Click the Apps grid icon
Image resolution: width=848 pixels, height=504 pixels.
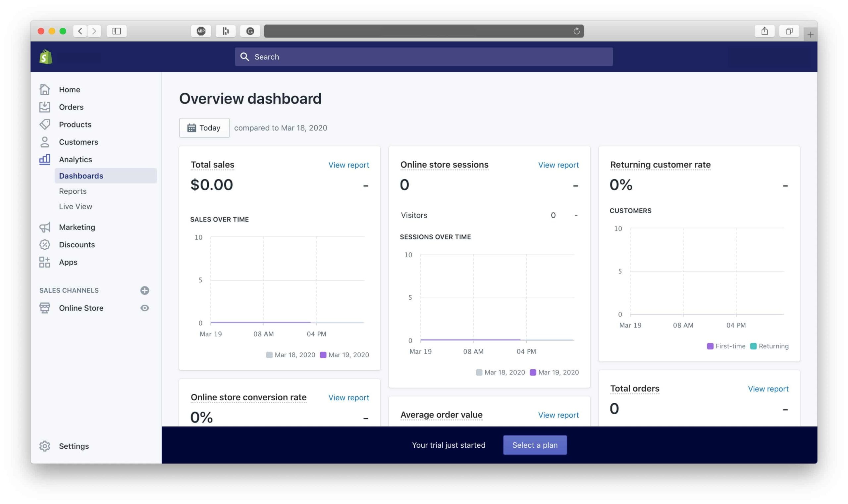click(44, 262)
